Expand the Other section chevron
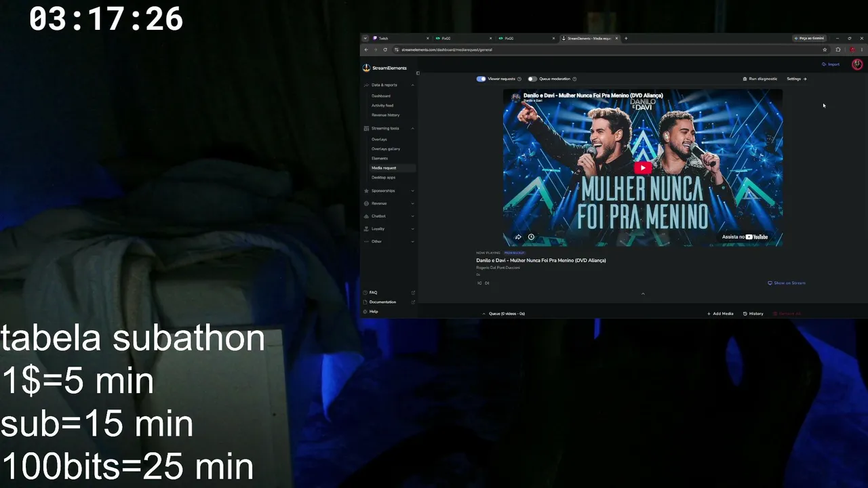This screenshot has width=868, height=488. click(x=412, y=241)
